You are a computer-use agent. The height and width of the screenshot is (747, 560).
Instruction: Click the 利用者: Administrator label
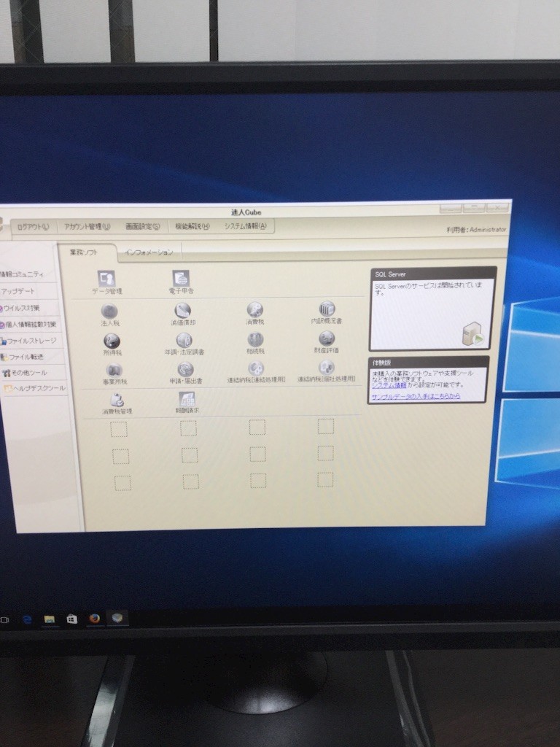point(476,230)
